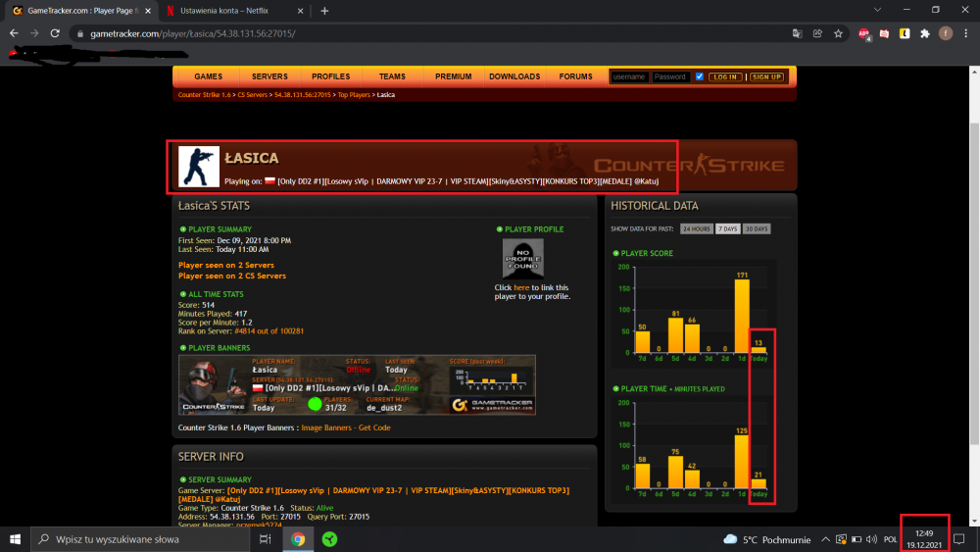Reload the GameTracker page
Viewport: 980px width, 552px height.
click(55, 33)
